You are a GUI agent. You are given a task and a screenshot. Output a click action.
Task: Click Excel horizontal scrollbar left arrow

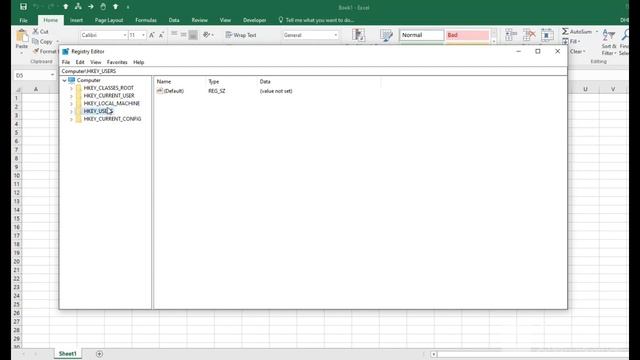click(x=433, y=354)
